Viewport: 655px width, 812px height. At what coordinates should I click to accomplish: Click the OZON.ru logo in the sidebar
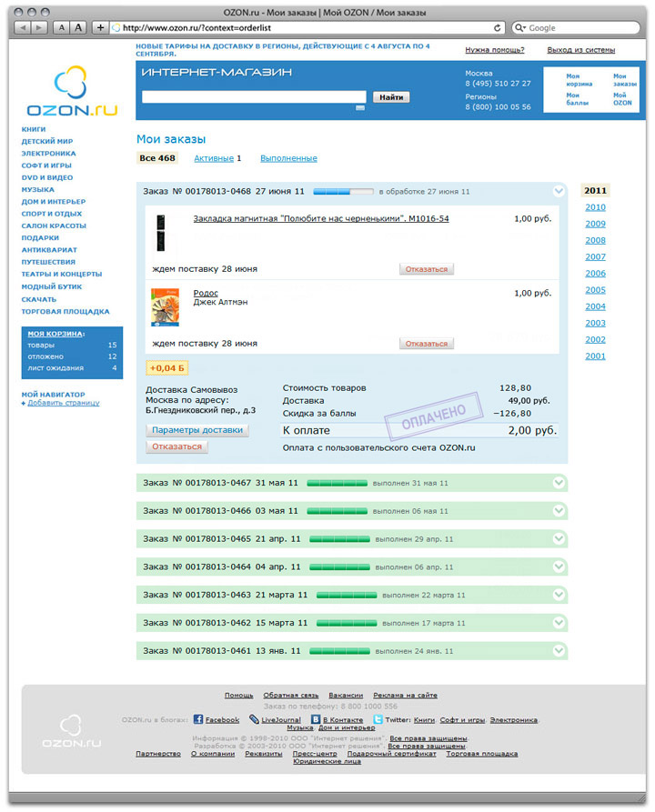pos(72,95)
